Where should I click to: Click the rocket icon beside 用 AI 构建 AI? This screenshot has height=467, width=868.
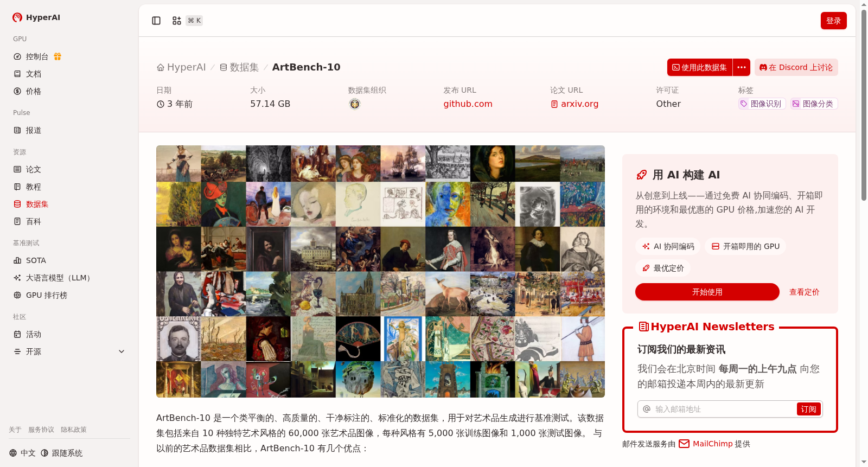tap(641, 175)
